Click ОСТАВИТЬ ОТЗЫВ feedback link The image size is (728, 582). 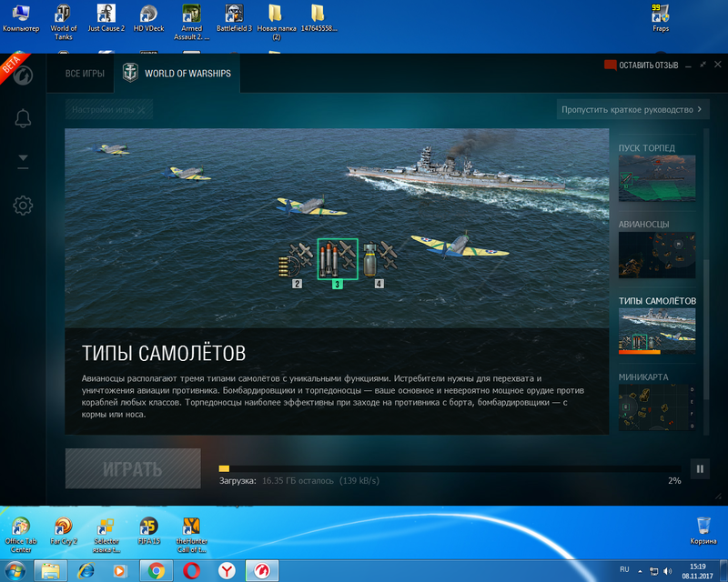(642, 65)
